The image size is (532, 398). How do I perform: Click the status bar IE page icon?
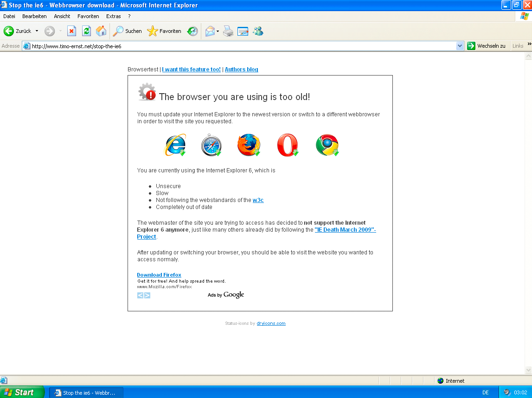pyautogui.click(x=4, y=380)
